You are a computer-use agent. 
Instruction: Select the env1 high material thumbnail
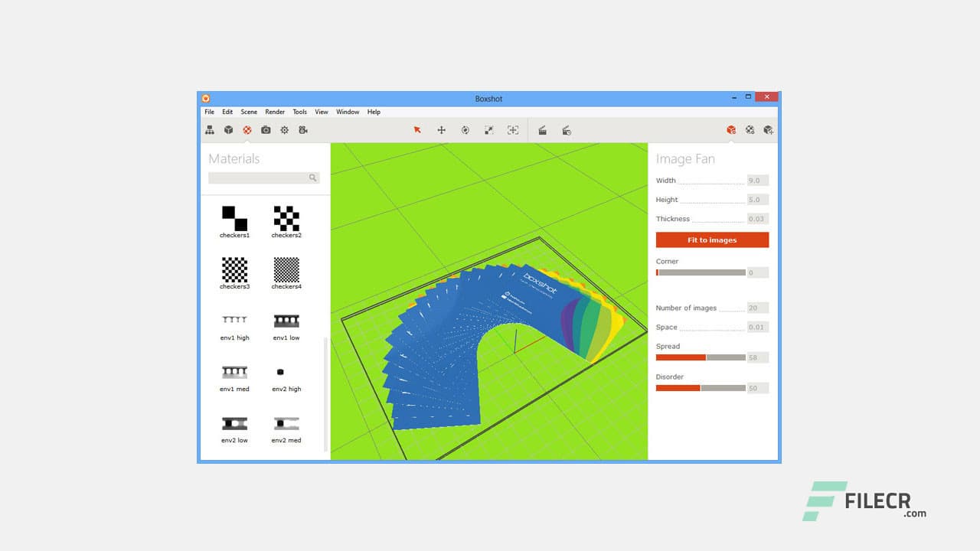234,321
